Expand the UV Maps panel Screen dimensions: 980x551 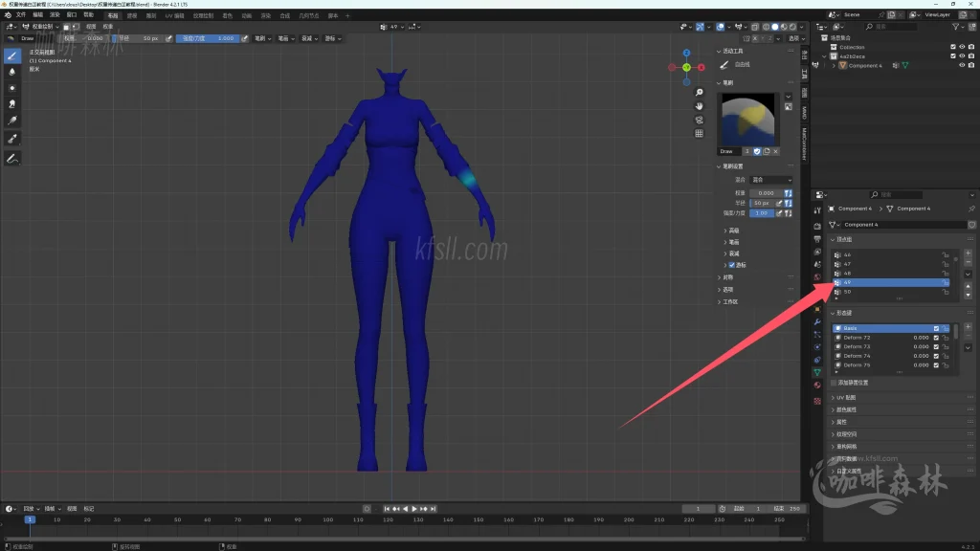point(846,397)
